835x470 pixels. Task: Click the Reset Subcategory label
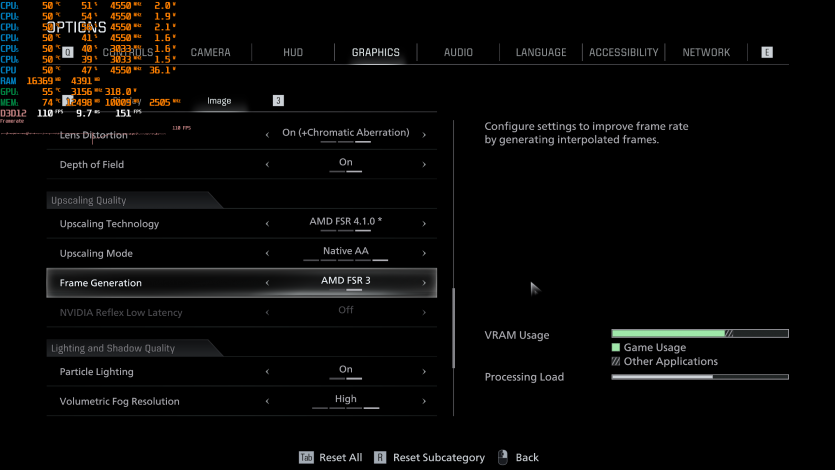click(438, 457)
